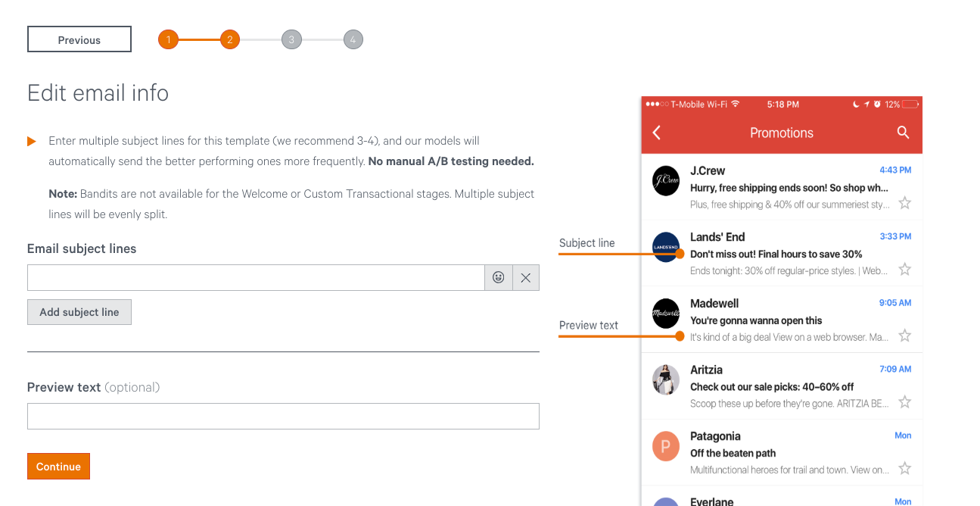This screenshot has width=980, height=506.
Task: Click the "Preview text" callout label beside the phone
Action: tap(589, 325)
